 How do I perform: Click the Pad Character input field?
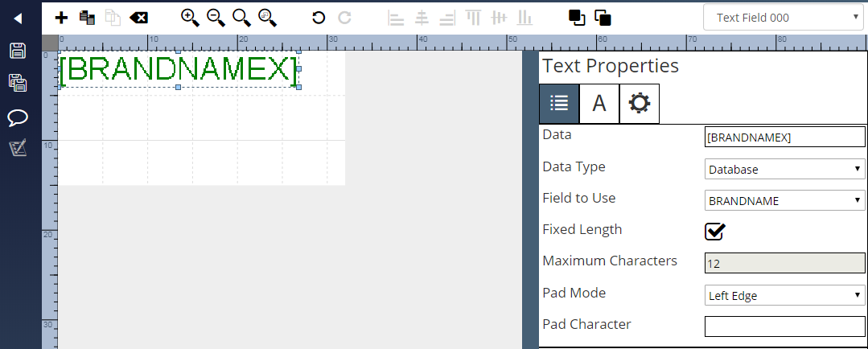[x=784, y=326]
